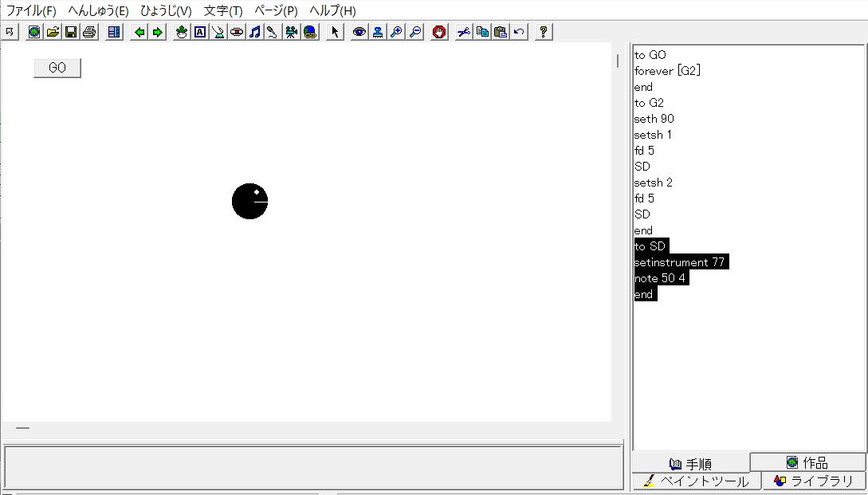Screen dimensions: 868x495
Task: Click the black round turtle shape
Action: 249,201
